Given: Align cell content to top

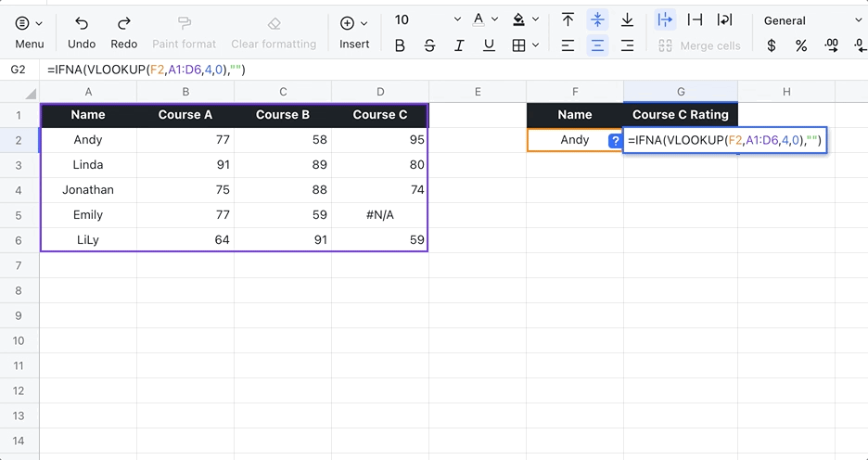Looking at the screenshot, I should 568,20.
